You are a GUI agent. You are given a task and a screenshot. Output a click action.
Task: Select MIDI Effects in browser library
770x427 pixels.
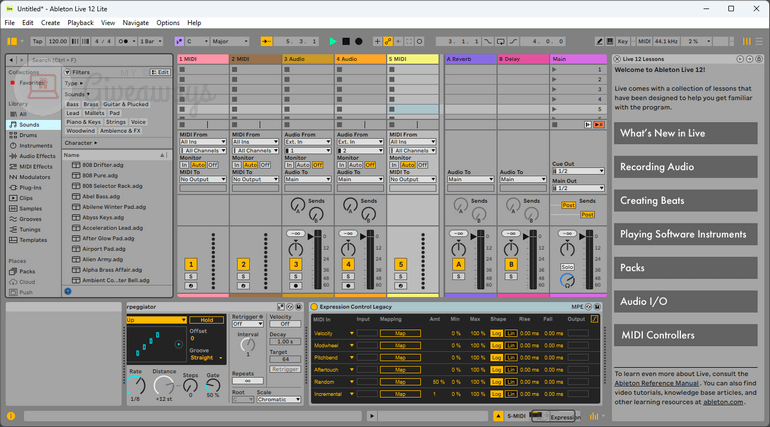(x=36, y=167)
